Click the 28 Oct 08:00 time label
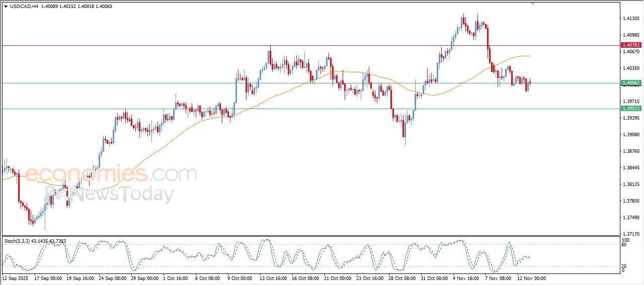The width and height of the screenshot is (644, 285). (402, 278)
